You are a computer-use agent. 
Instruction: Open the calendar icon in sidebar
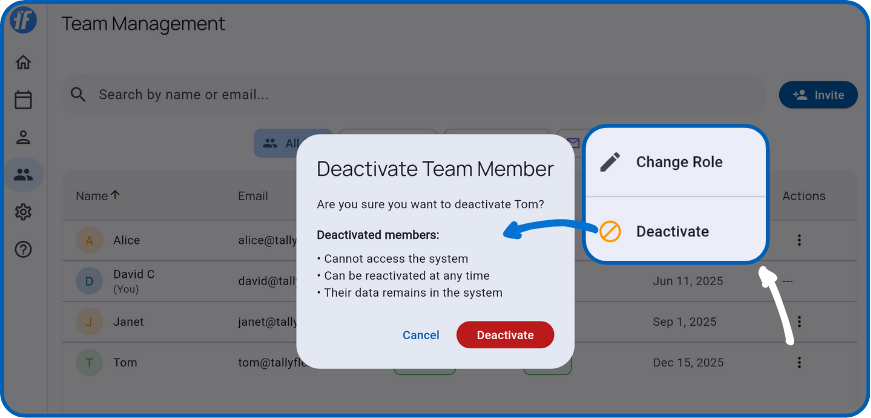23,100
